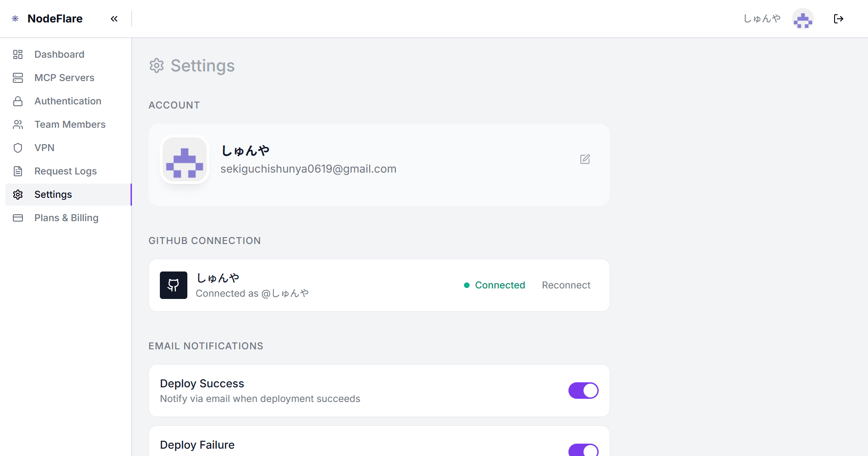Click the GitHub logo icon
Screen dimensions: 868x456
(x=174, y=285)
